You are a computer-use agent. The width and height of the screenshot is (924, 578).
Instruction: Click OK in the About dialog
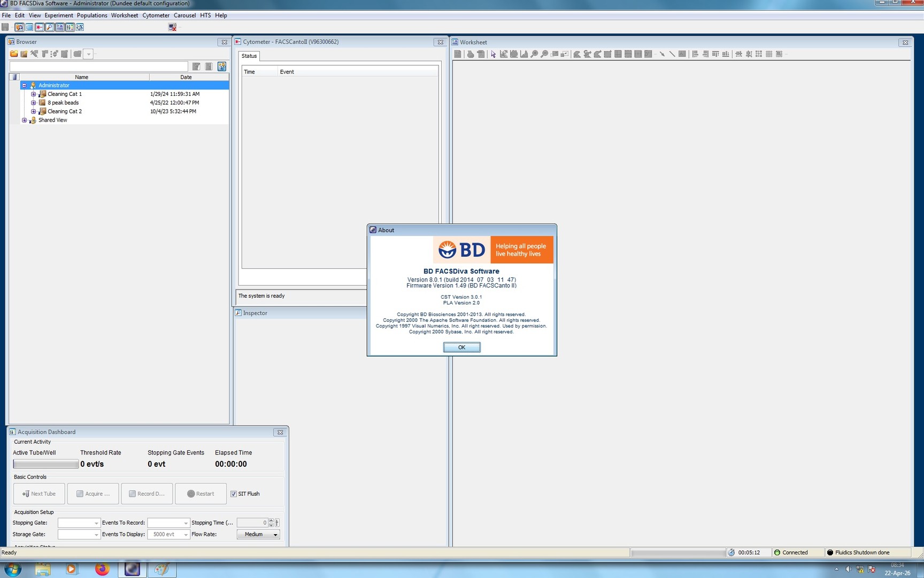tap(461, 347)
